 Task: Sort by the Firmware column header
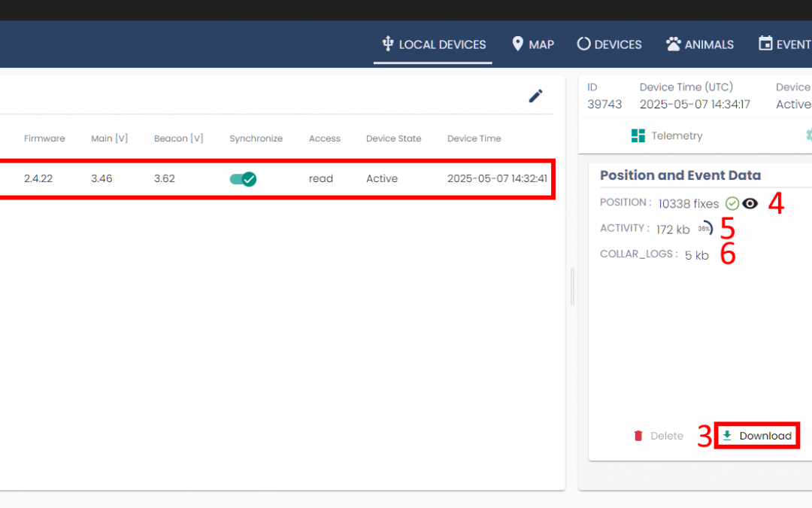coord(44,138)
